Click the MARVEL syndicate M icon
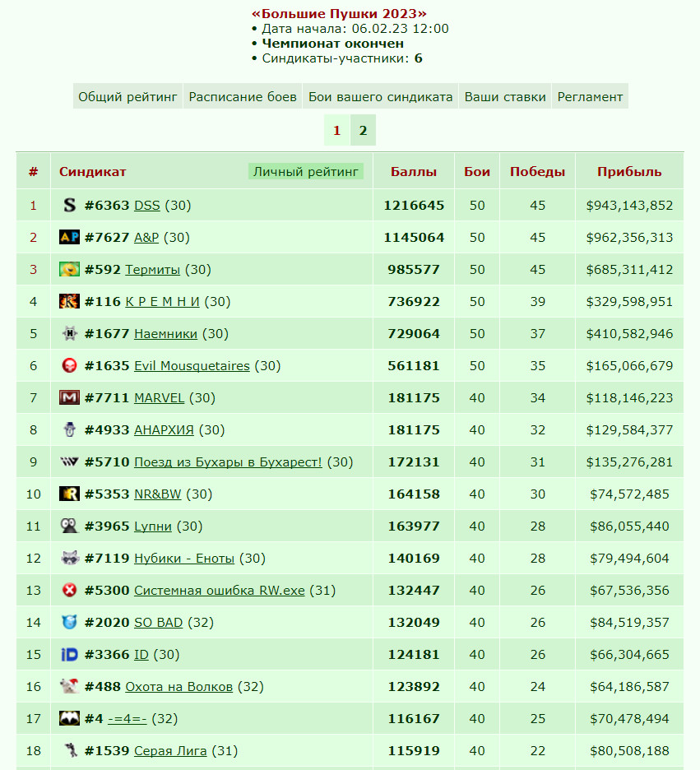Image resolution: width=700 pixels, height=770 pixels. (x=69, y=397)
